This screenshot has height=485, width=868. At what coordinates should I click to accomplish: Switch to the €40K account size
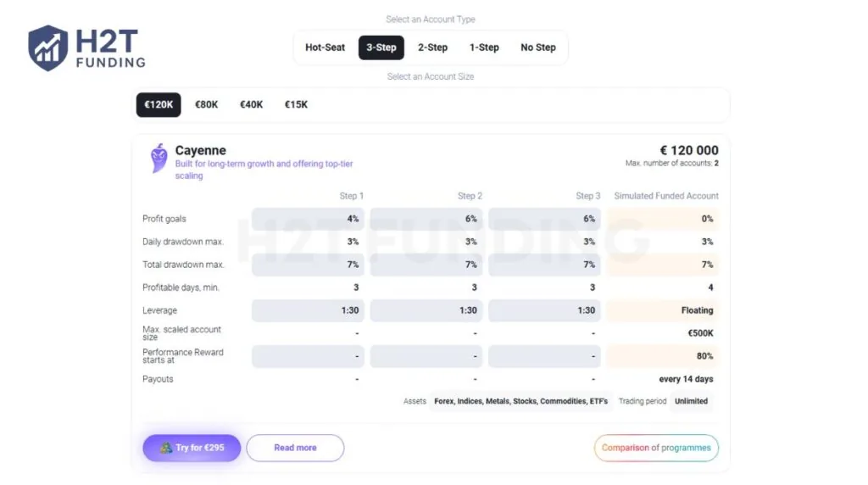[x=251, y=104]
